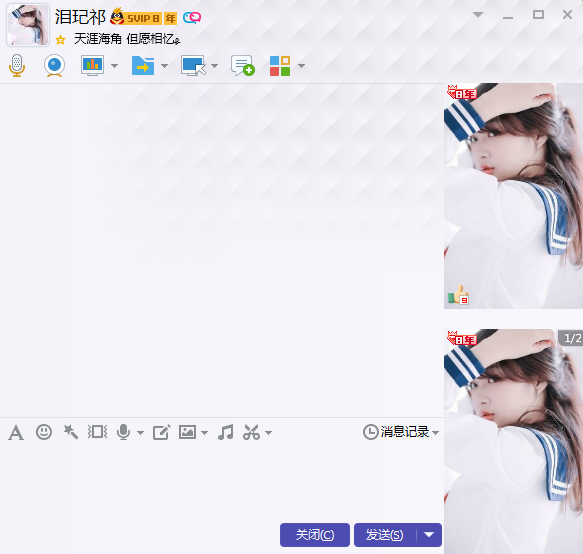Open the colorful applications grid icon

[280, 66]
